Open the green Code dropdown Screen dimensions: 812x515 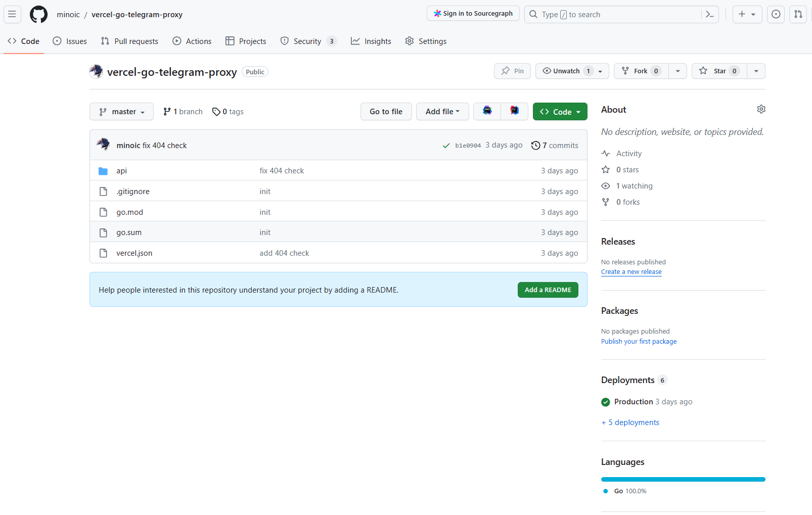[x=560, y=112]
